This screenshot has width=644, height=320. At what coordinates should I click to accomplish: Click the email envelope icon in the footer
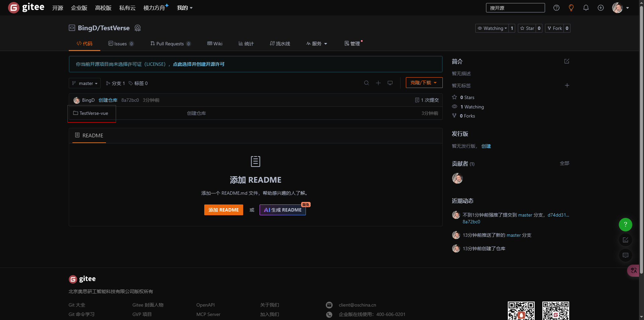click(x=329, y=305)
